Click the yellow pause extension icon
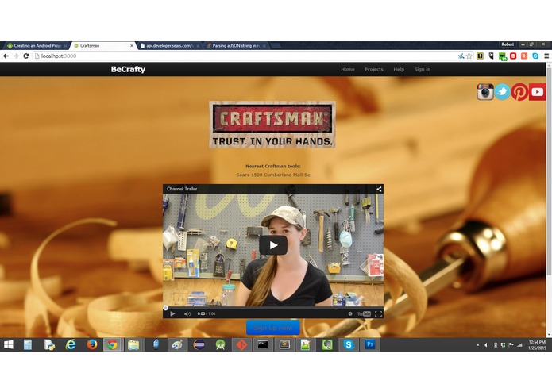 pos(480,56)
